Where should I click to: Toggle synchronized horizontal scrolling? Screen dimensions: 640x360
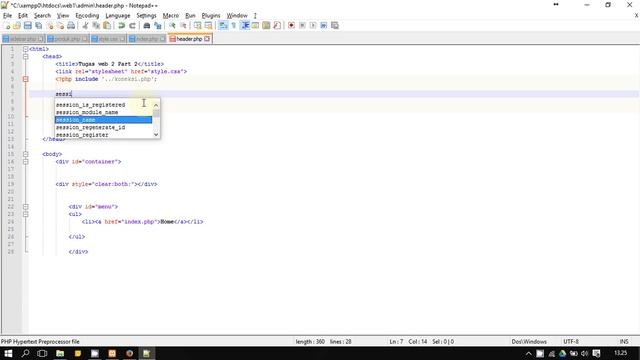[x=208, y=26]
